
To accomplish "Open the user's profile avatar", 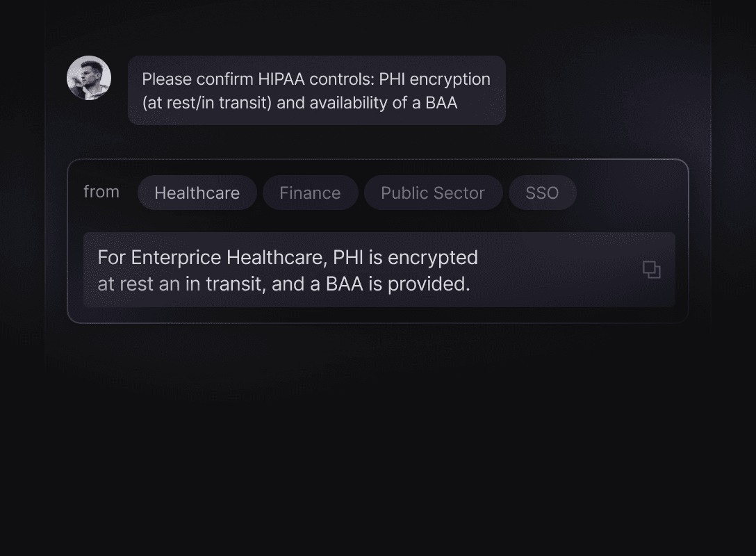I will click(x=89, y=78).
